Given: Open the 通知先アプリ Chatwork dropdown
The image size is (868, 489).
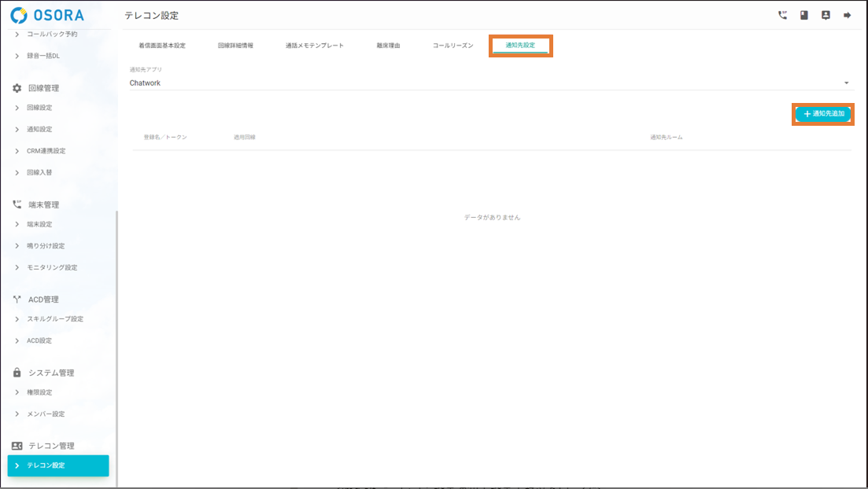Looking at the screenshot, I should [x=489, y=83].
